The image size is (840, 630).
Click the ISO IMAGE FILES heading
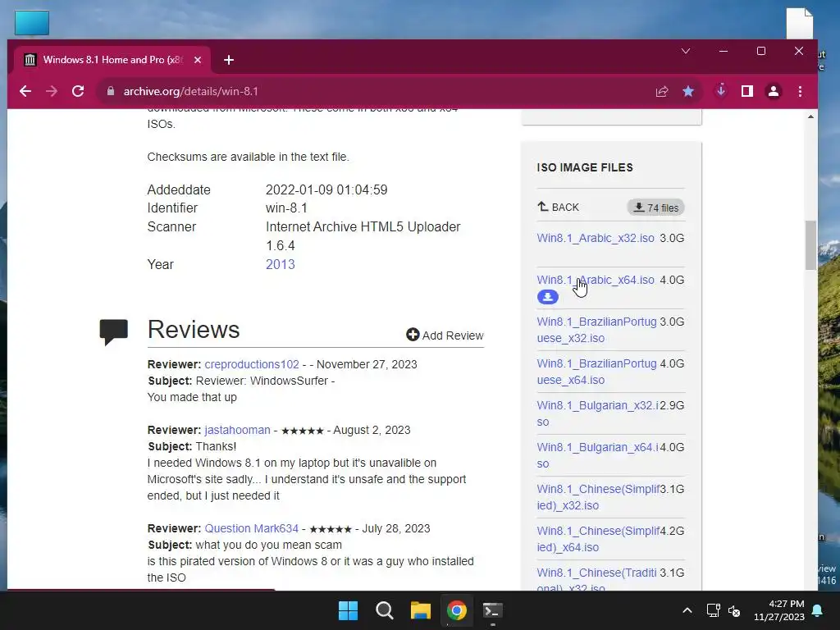[584, 167]
